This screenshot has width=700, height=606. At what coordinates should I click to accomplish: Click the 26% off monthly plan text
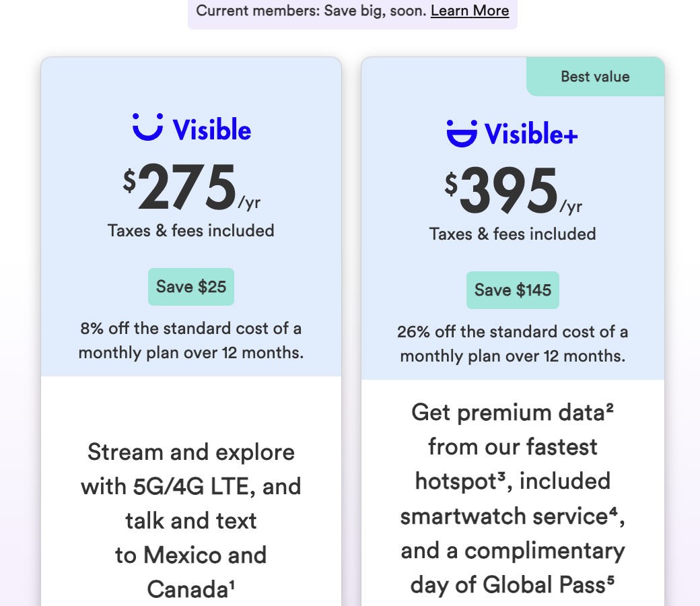pos(513,344)
